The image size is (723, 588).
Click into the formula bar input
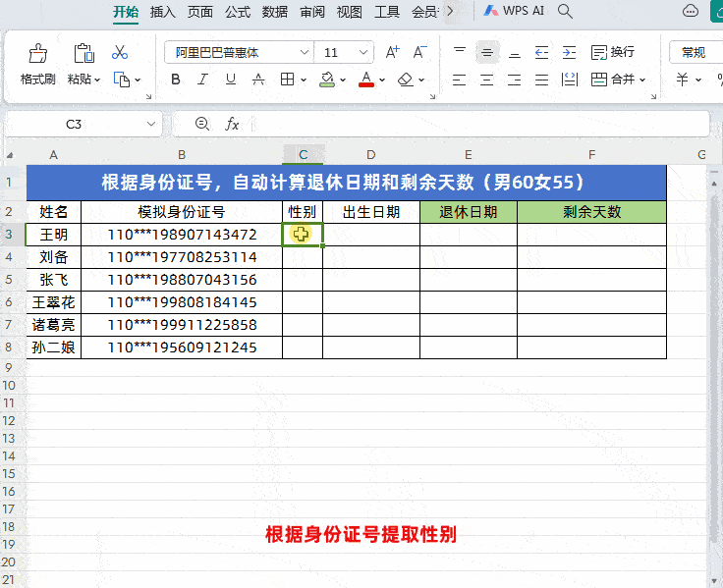[x=479, y=124]
